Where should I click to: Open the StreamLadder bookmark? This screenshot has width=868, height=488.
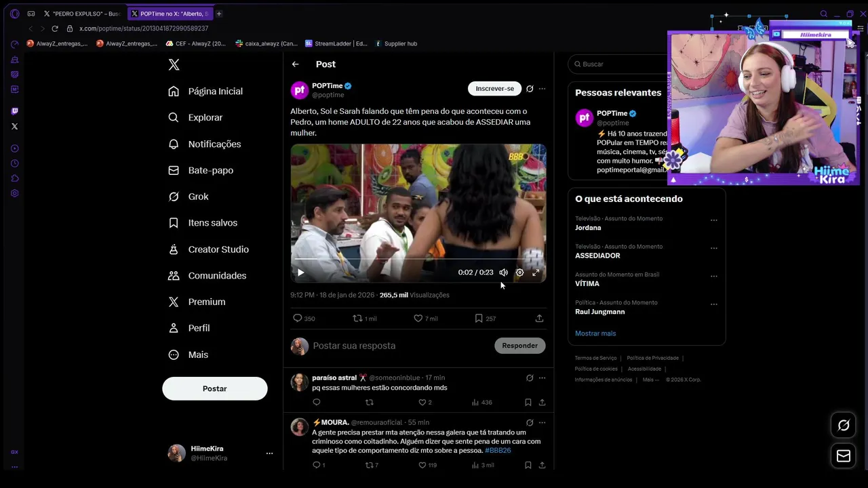336,43
